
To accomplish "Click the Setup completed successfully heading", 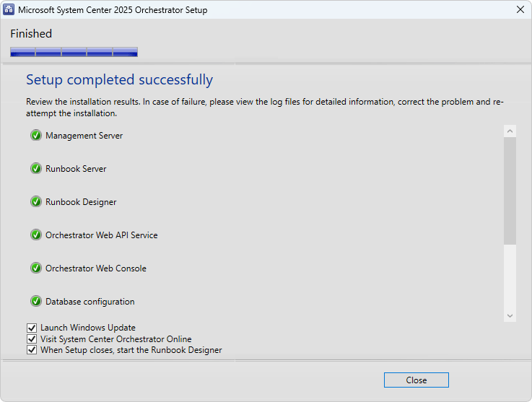I will [119, 80].
